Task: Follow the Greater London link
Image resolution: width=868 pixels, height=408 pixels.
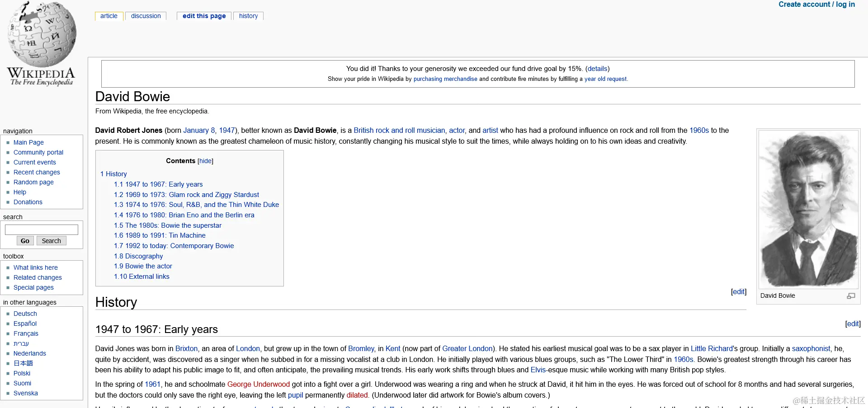Action: coord(467,349)
